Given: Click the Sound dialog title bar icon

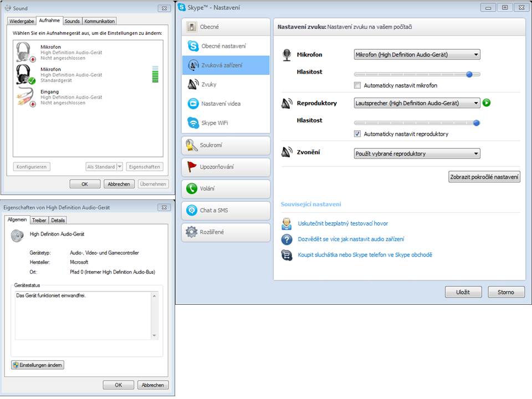Looking at the screenshot, I should (7, 8).
